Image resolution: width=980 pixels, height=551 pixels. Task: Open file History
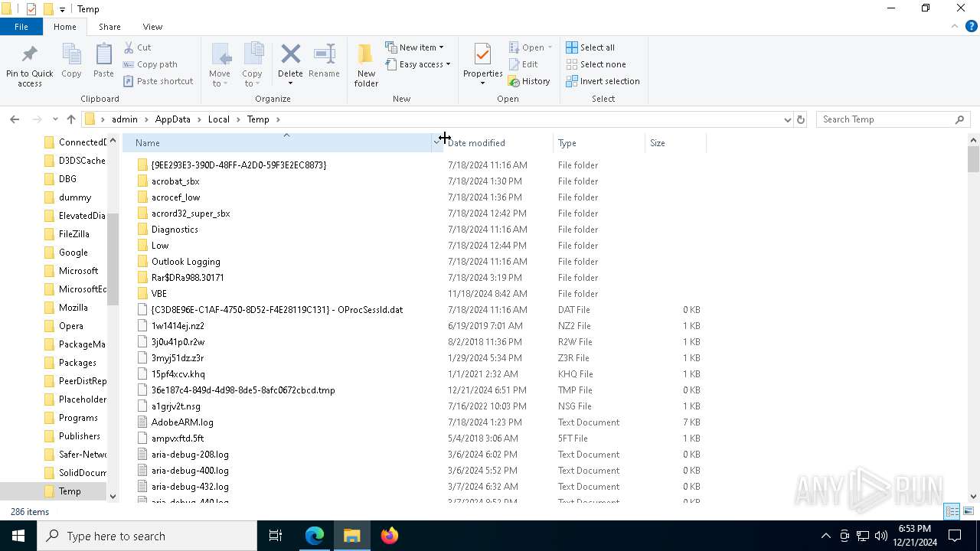529,81
